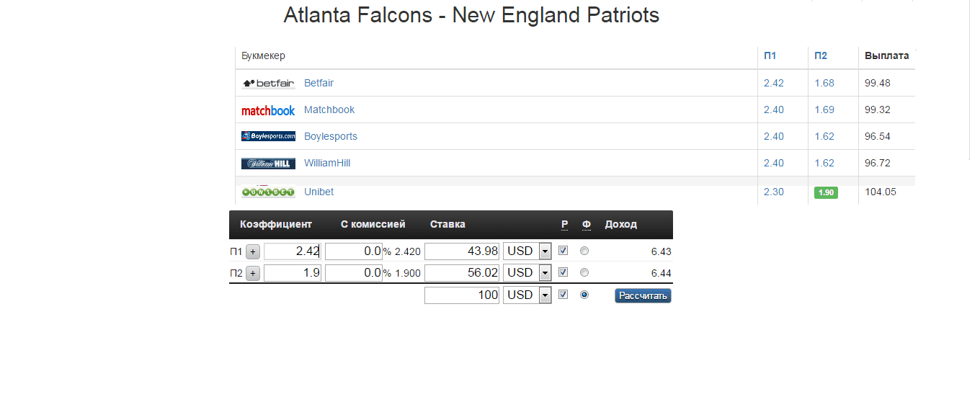Select the Ф radio button in П1 row

[x=584, y=251]
